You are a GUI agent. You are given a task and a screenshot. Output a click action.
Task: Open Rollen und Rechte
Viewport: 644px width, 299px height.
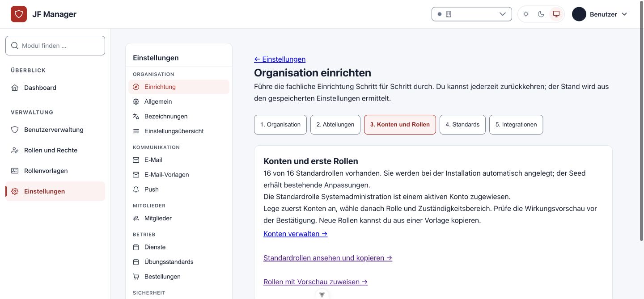coord(55,150)
